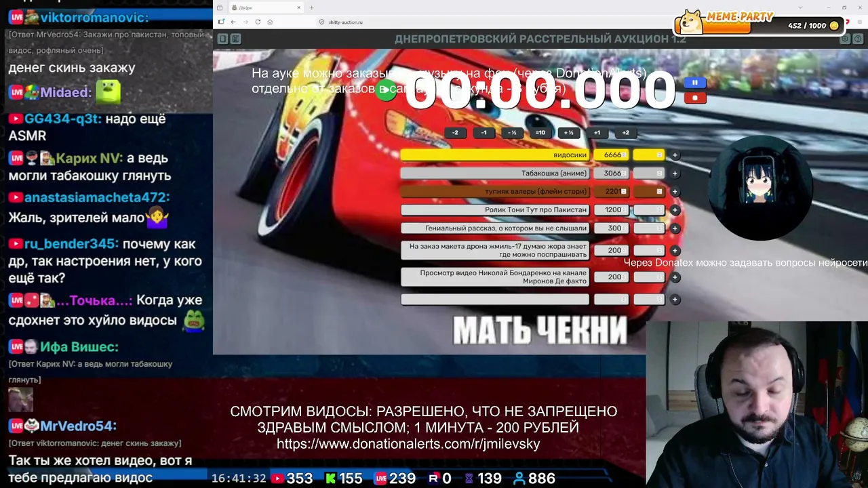Pause the auction countdown timer
868x488 pixels.
(694, 83)
